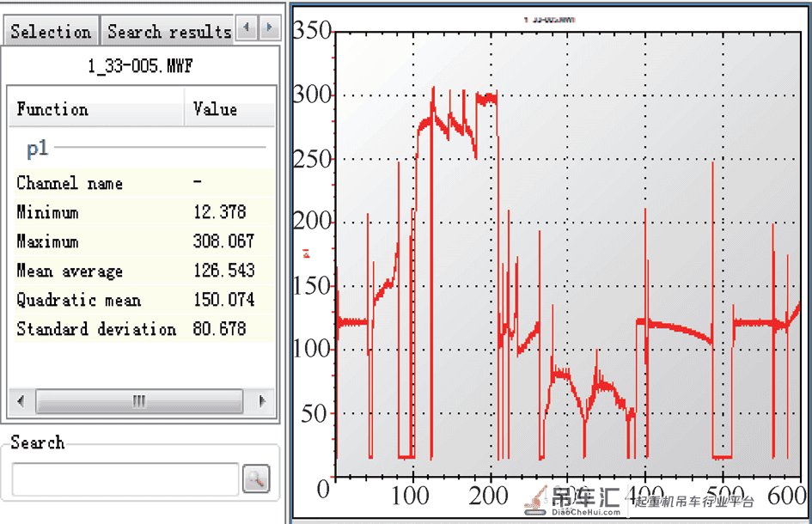This screenshot has height=524, width=812.
Task: Click the y-axis label 300
Action: (312, 94)
